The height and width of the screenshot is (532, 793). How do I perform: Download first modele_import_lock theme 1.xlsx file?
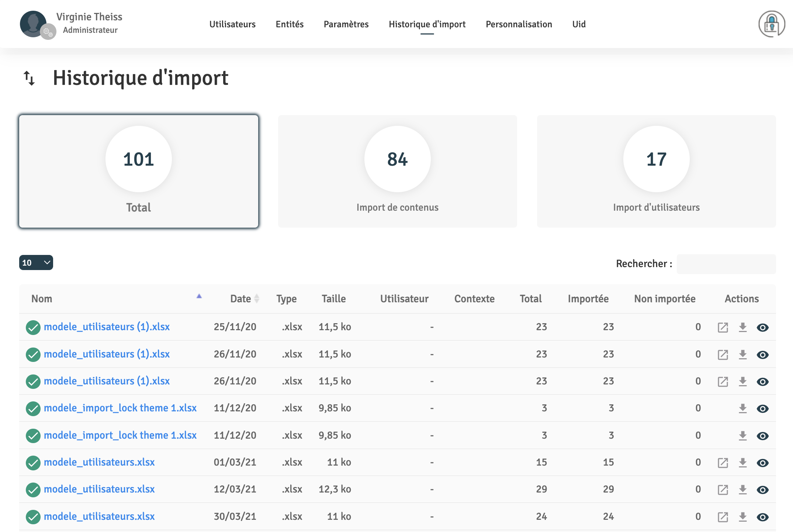(742, 408)
